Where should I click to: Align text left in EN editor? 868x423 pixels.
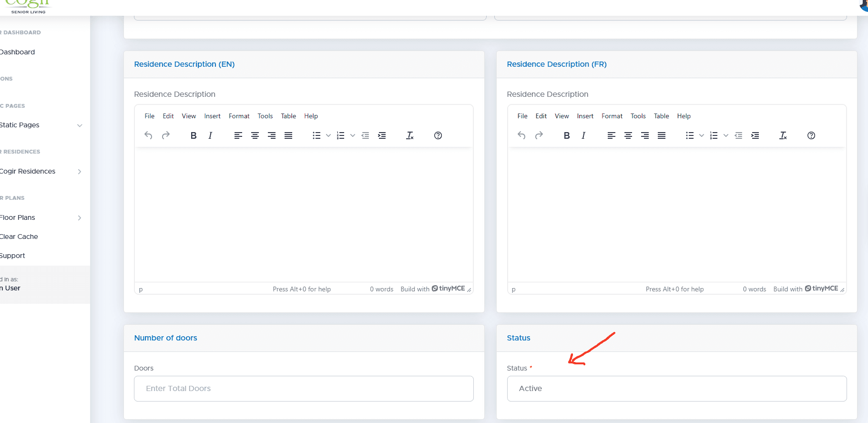click(238, 135)
